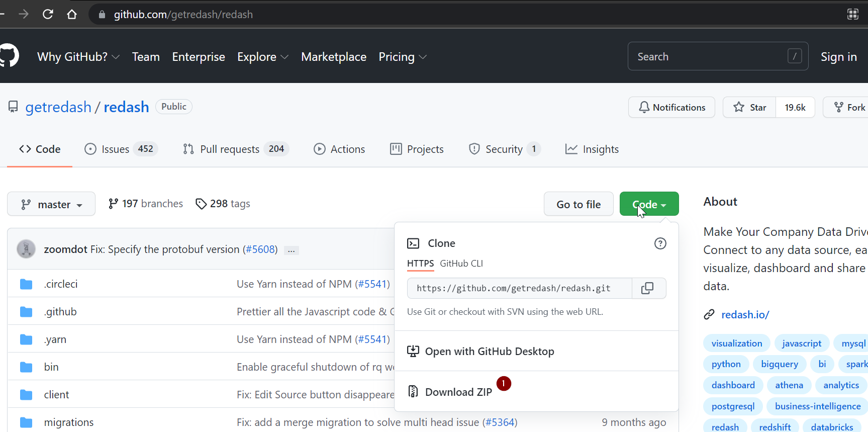Open the redash.io/ website link

tap(745, 315)
